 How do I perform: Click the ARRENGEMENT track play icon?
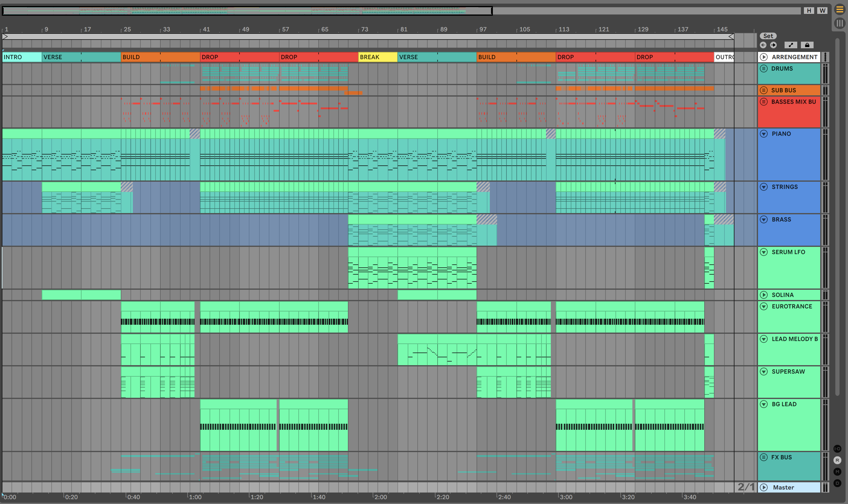tap(764, 57)
